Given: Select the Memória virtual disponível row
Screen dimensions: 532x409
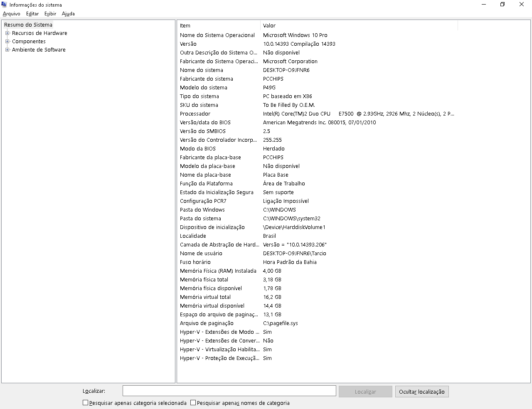Looking at the screenshot, I should (x=318, y=306).
